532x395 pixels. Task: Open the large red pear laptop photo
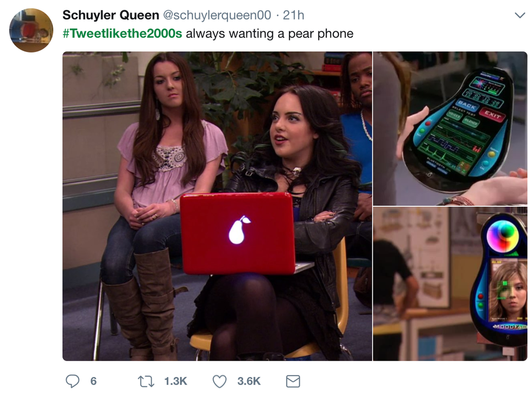coord(217,206)
